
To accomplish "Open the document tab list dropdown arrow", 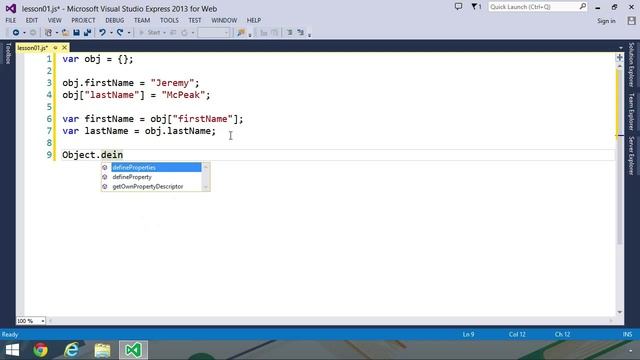I will [x=620, y=48].
